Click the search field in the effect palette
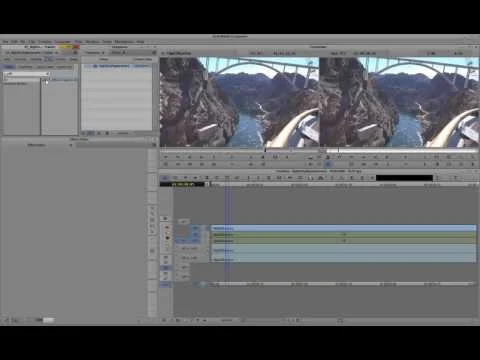This screenshot has width=480, height=360. 26,74
